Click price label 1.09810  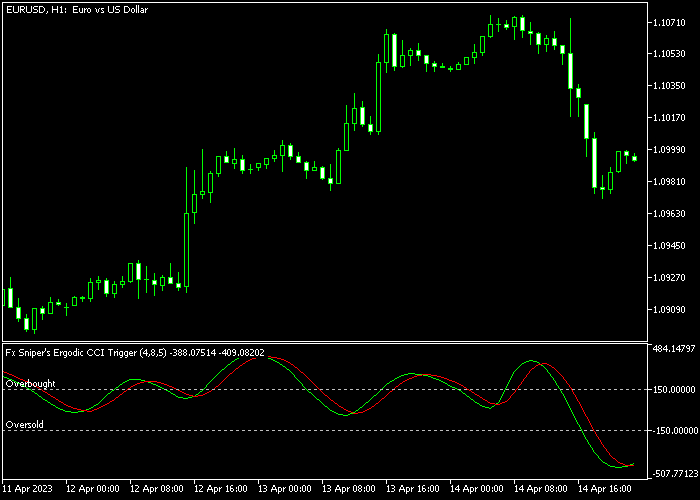click(x=669, y=182)
